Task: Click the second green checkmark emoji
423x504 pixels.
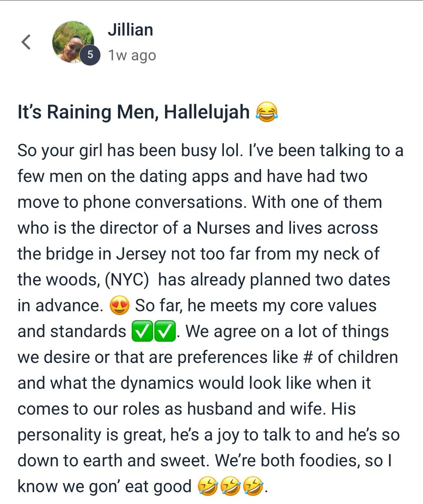Action: (165, 331)
